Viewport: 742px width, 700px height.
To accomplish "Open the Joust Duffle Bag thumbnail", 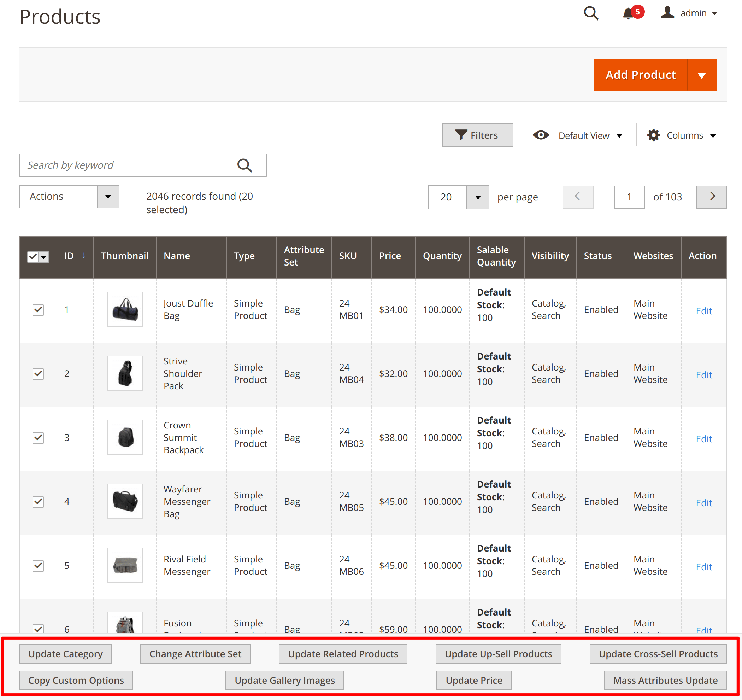I will 125,309.
